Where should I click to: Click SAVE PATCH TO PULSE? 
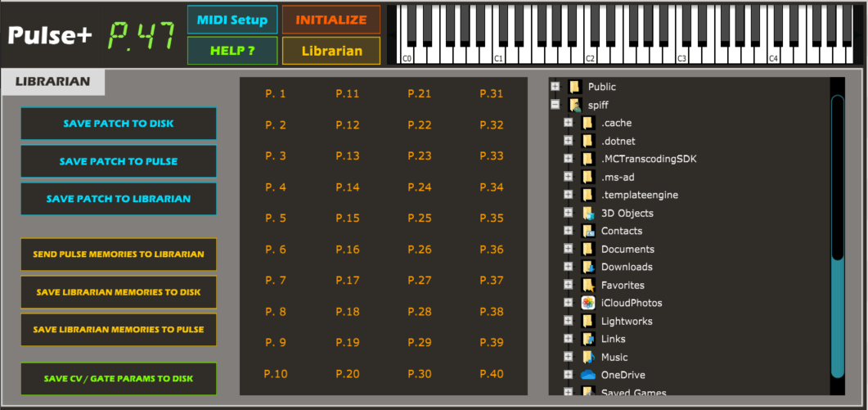(x=119, y=161)
